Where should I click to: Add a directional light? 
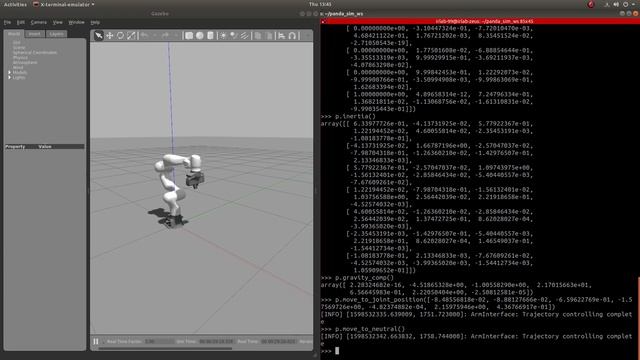click(x=244, y=36)
